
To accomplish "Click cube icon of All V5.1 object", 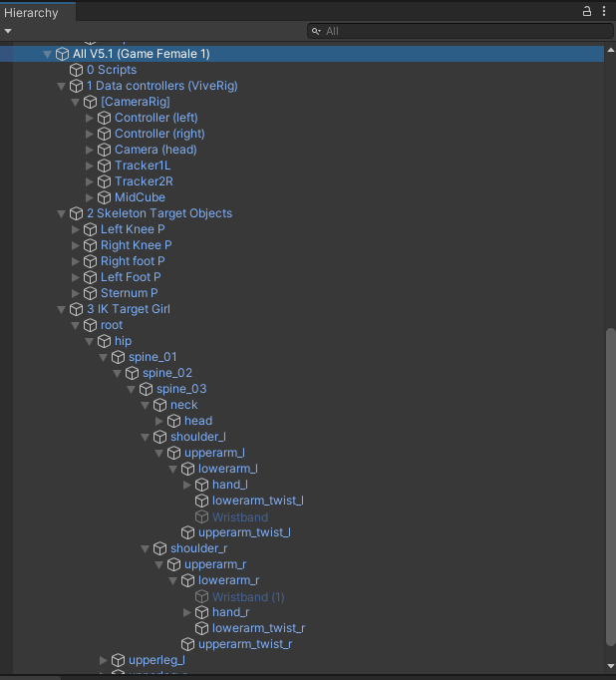I will point(63,54).
